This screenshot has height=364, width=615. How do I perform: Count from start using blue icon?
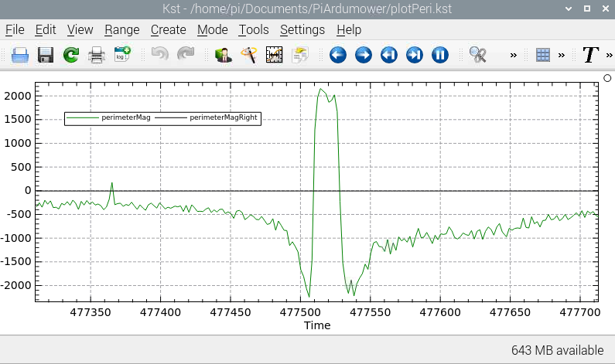(x=389, y=55)
